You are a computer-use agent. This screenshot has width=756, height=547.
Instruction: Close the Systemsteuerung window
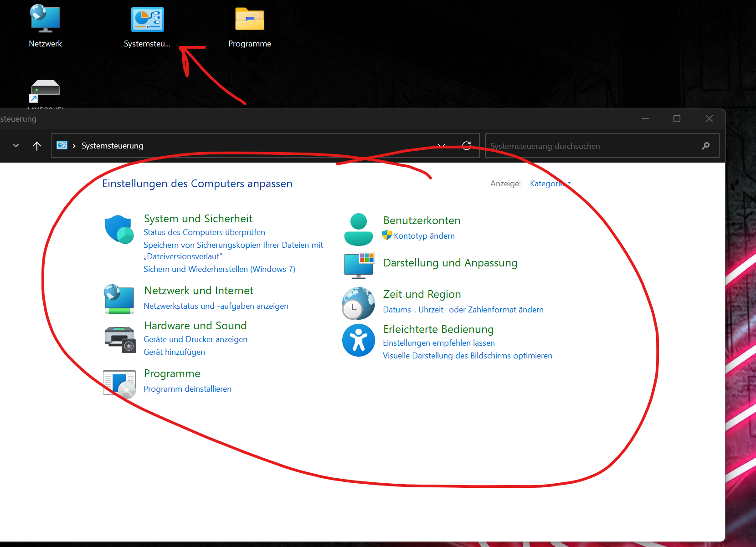click(709, 119)
